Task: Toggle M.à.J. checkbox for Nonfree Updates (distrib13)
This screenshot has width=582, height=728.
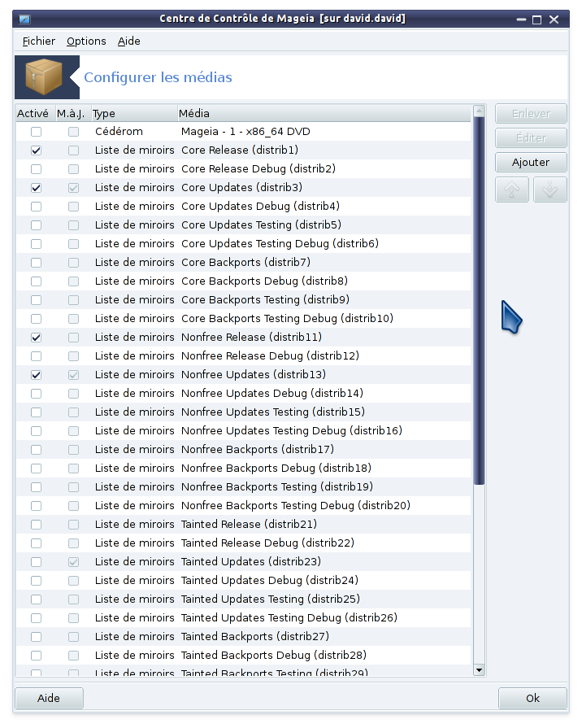Action: pyautogui.click(x=73, y=375)
